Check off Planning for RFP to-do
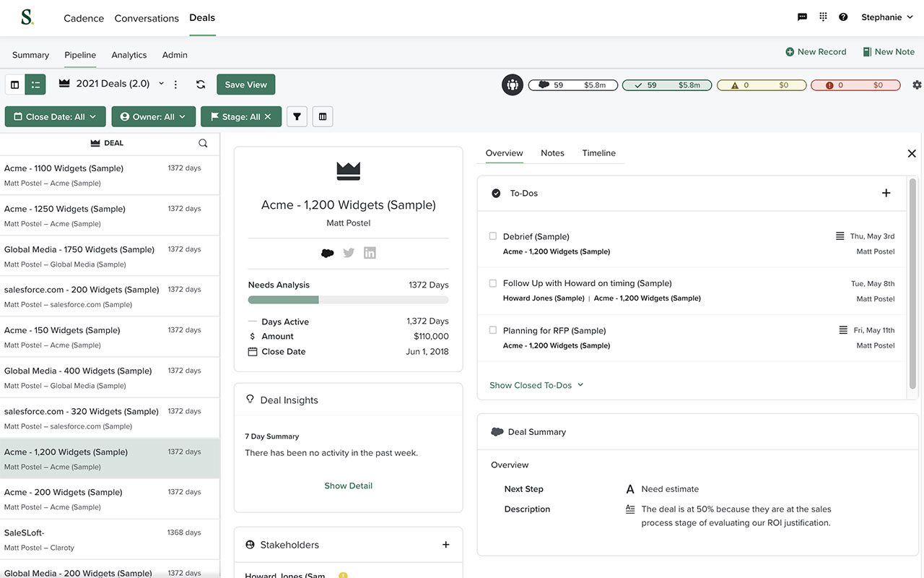The width and height of the screenshot is (924, 578). point(493,330)
